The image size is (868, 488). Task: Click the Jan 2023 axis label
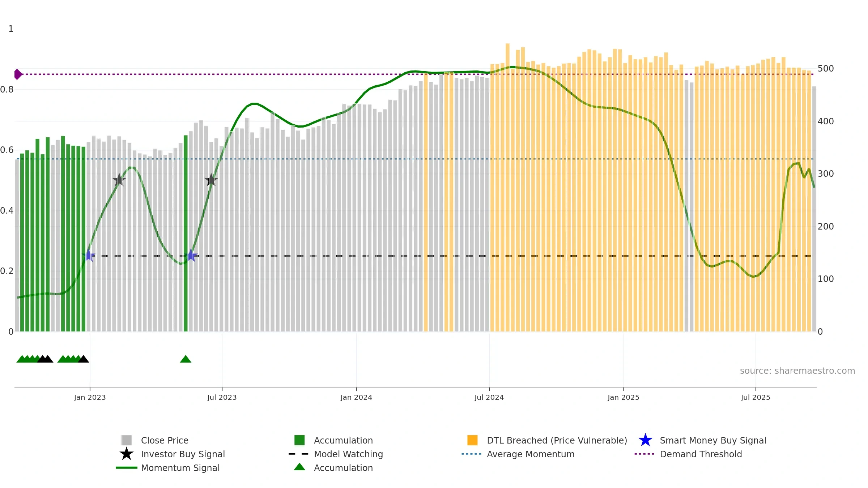(90, 398)
